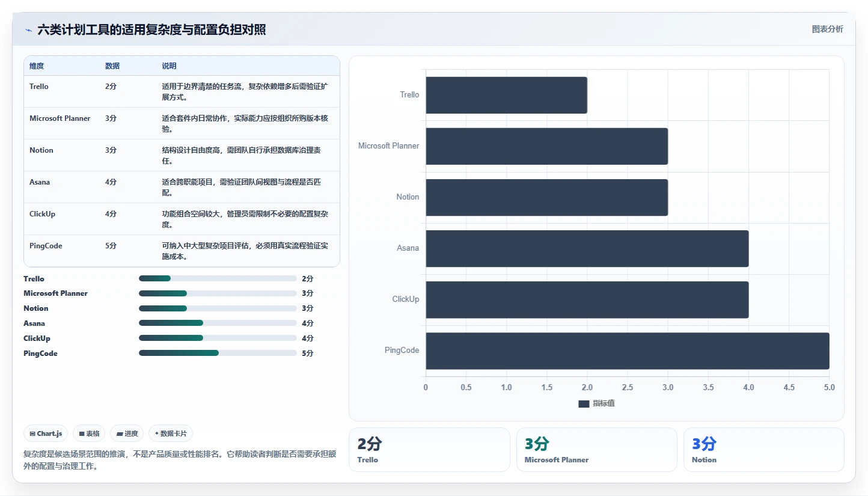Screen dimensions: 868x496
Task: Click the 图表分析 label in header
Action: pos(827,29)
